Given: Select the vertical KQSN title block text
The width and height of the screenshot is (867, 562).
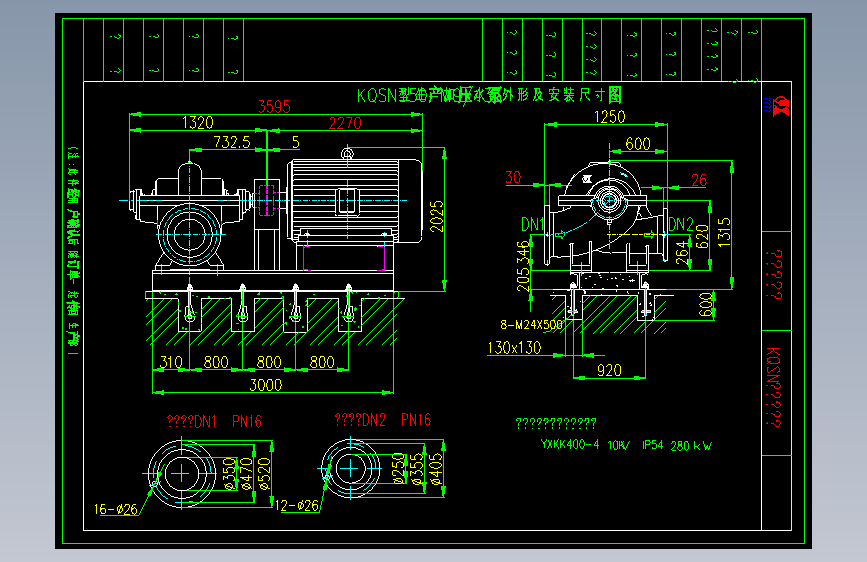Looking at the screenshot, I should click(x=774, y=387).
